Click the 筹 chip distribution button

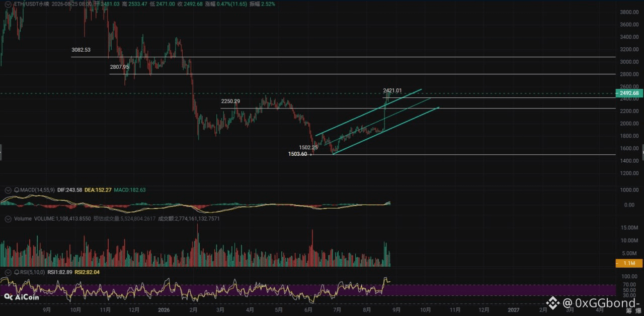coord(628,312)
